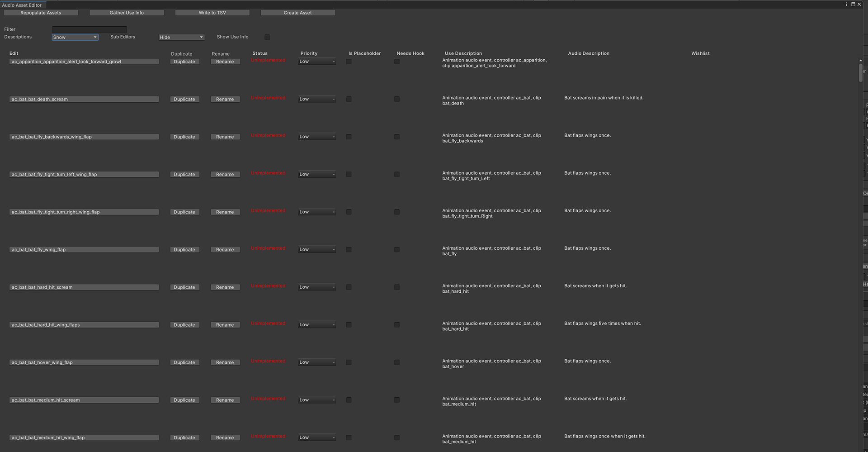
Task: Toggle Needs Hook for ac_bat_bat_fly_tight_turn_left_wing_flap
Action: (397, 174)
